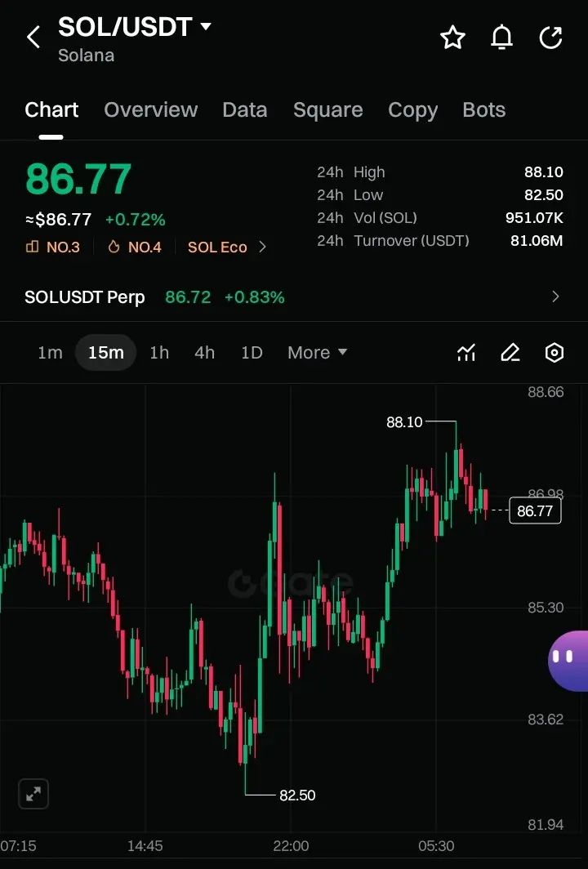Tap the 14:45 time axis label

[145, 846]
